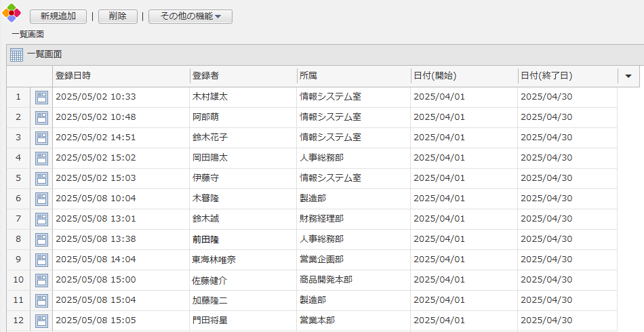
Task: Open detail icon for row 9 東海林唯奈
Action: 41,260
